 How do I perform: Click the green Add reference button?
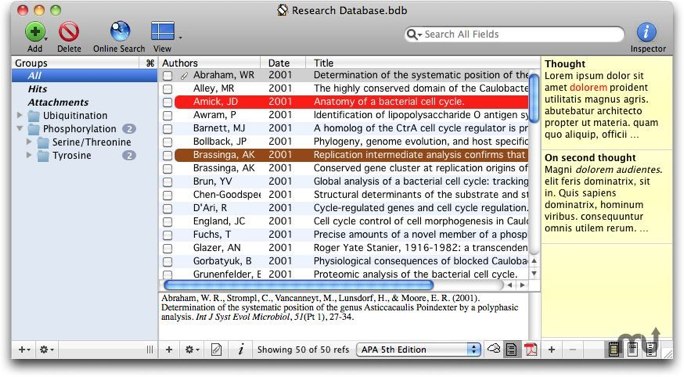point(35,32)
